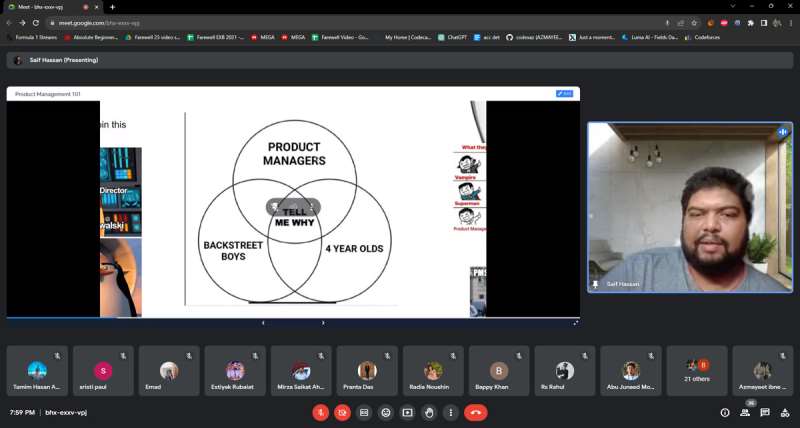Click the 21 others participant tile
The image size is (800, 428).
point(697,371)
